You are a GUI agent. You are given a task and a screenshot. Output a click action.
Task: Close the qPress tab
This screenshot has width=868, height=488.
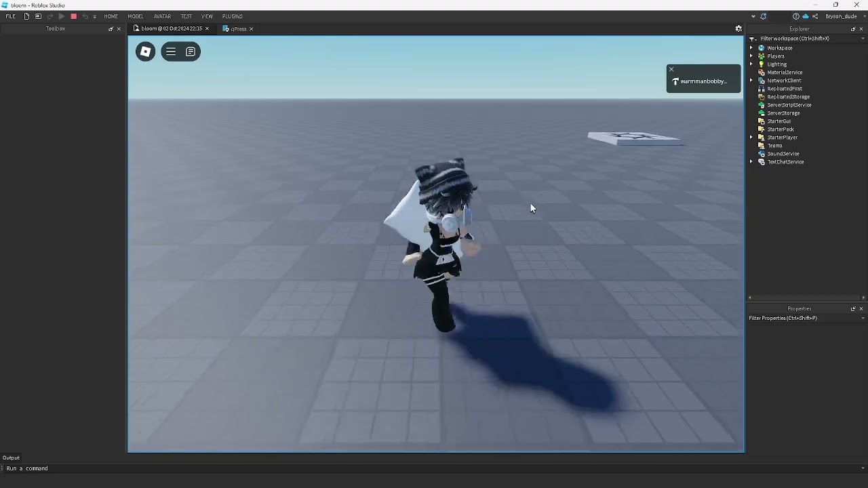pos(251,28)
